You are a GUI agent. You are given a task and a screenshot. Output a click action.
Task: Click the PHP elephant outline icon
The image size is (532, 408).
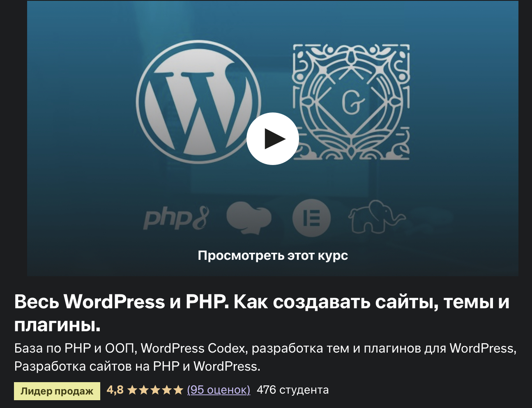point(375,217)
